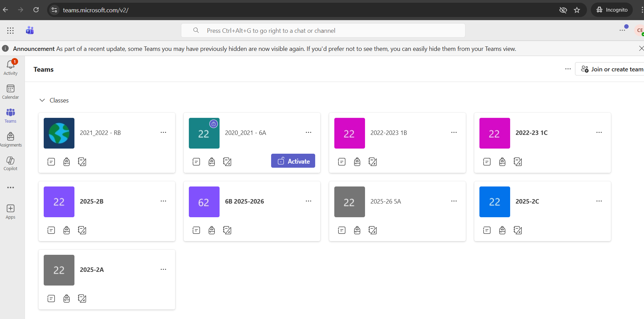Image resolution: width=644 pixels, height=319 pixels.
Task: Activate the 2020_2021 - 6A class
Action: pyautogui.click(x=293, y=161)
